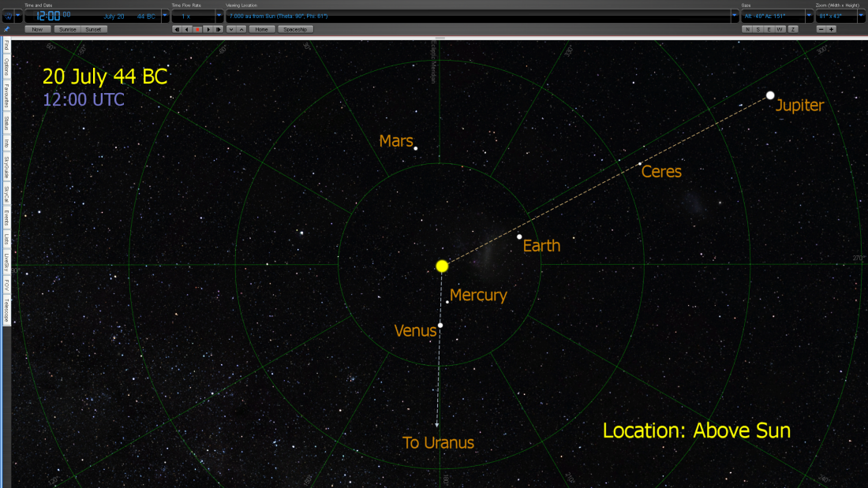Image resolution: width=868 pixels, height=488 pixels.
Task: Gaze at Zenith with the Z button
Action: coord(793,29)
